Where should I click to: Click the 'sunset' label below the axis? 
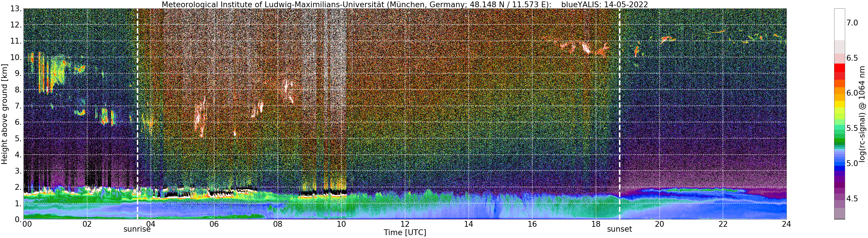[619, 230]
